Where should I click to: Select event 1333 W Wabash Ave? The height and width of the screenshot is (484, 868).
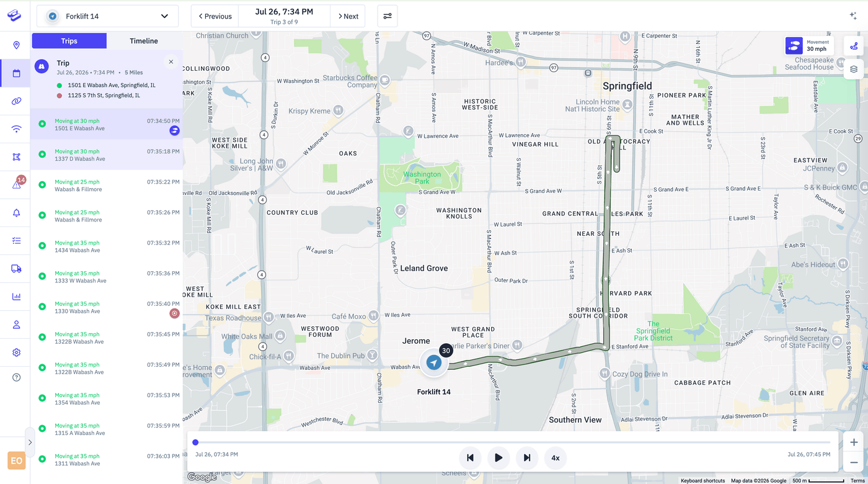click(107, 276)
